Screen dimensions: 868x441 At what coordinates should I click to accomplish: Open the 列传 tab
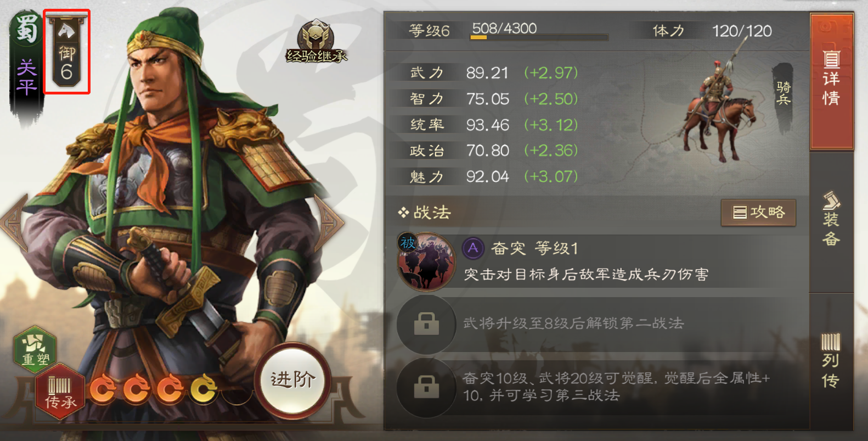point(831,360)
